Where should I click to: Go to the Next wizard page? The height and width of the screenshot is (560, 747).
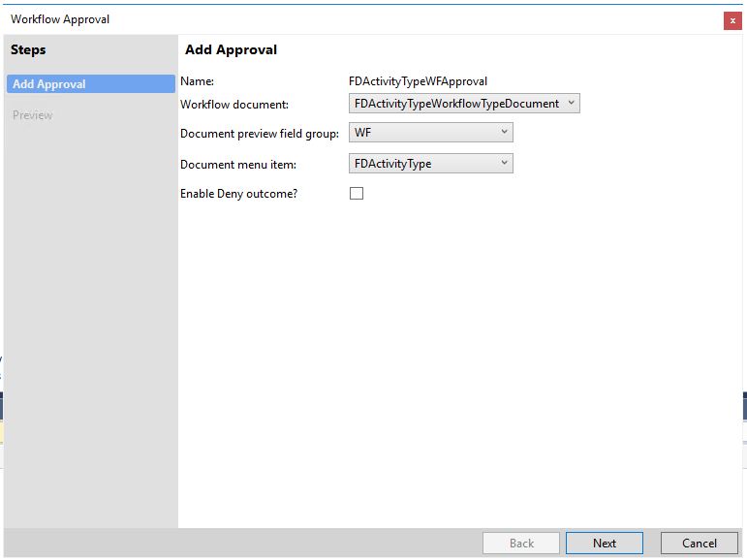pos(604,543)
